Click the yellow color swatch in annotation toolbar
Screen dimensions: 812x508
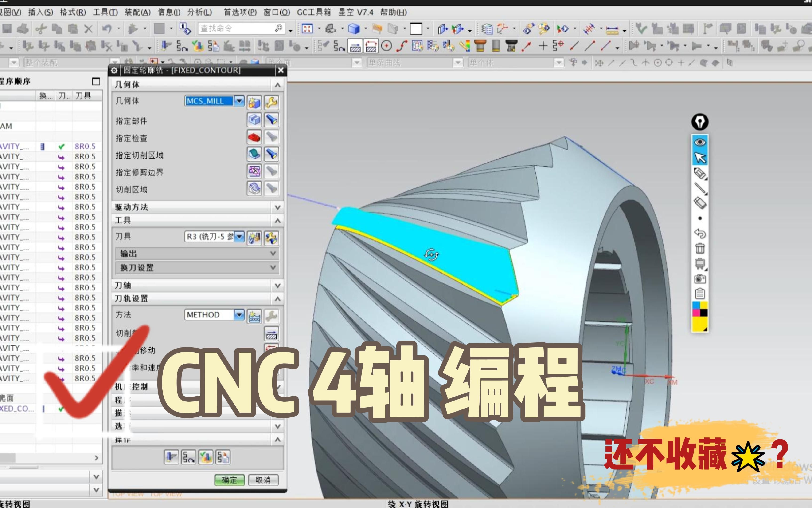tap(700, 324)
